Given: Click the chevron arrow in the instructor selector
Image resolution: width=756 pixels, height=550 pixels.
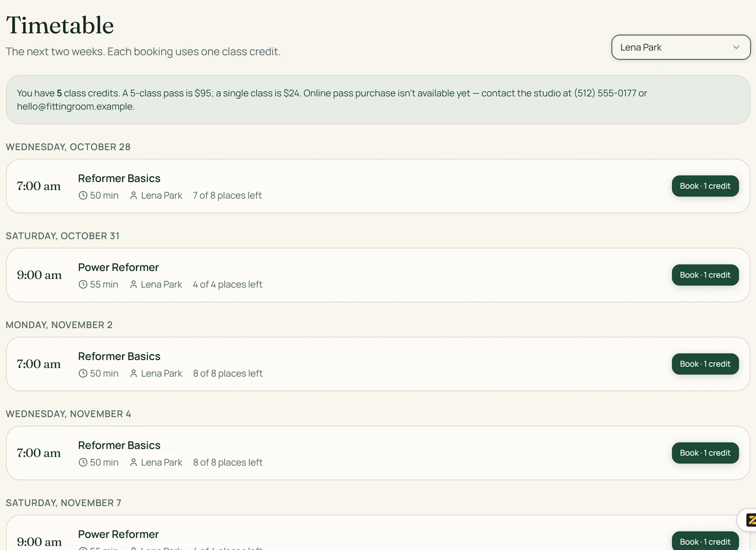Looking at the screenshot, I should coord(736,47).
